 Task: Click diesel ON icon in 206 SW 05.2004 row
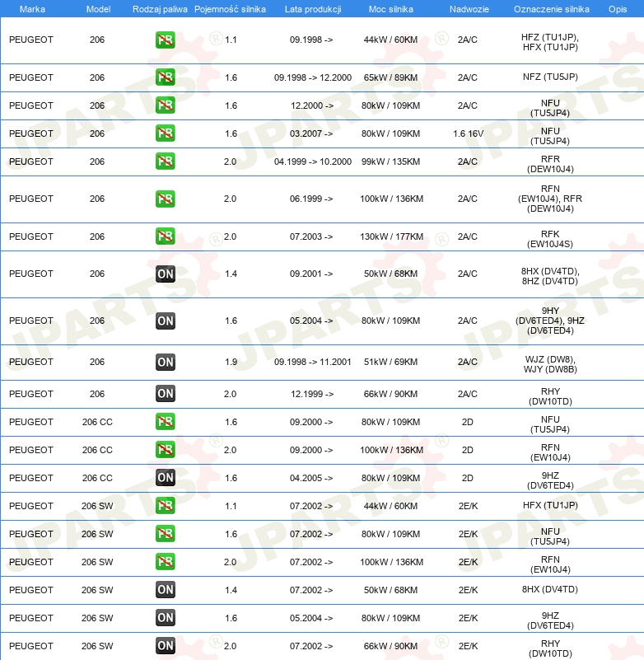click(166, 617)
